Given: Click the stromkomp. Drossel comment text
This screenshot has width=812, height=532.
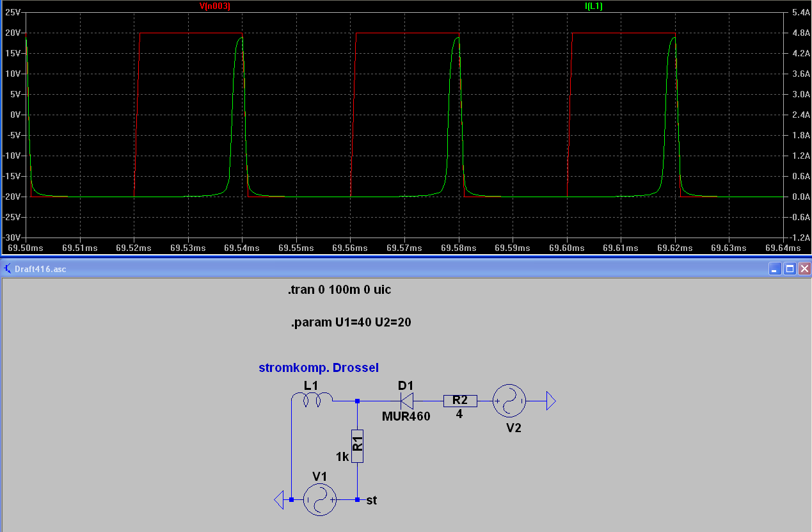Looking at the screenshot, I should coord(319,367).
